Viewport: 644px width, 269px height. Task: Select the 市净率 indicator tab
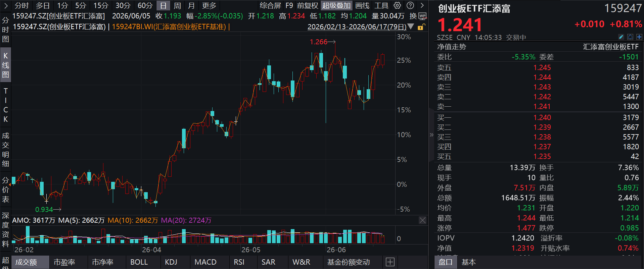(103, 262)
